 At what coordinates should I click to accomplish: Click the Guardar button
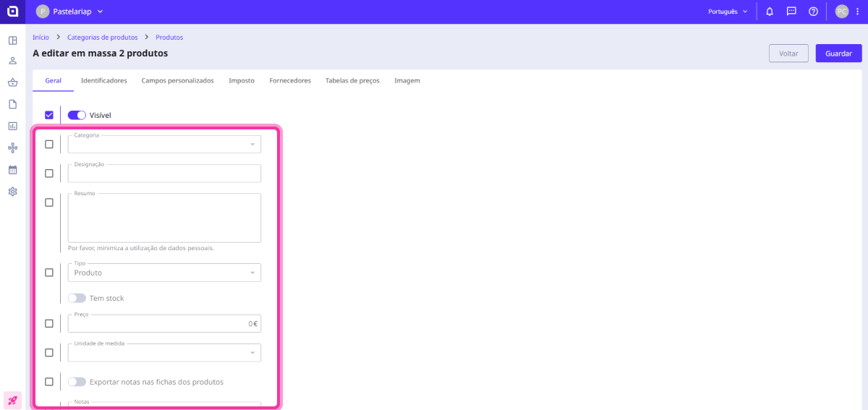click(x=839, y=54)
